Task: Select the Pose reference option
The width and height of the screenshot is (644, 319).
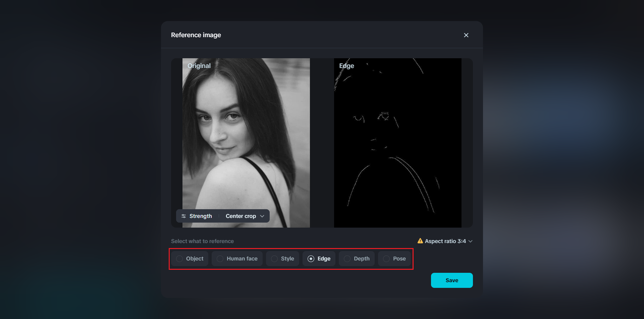Action: (x=394, y=259)
